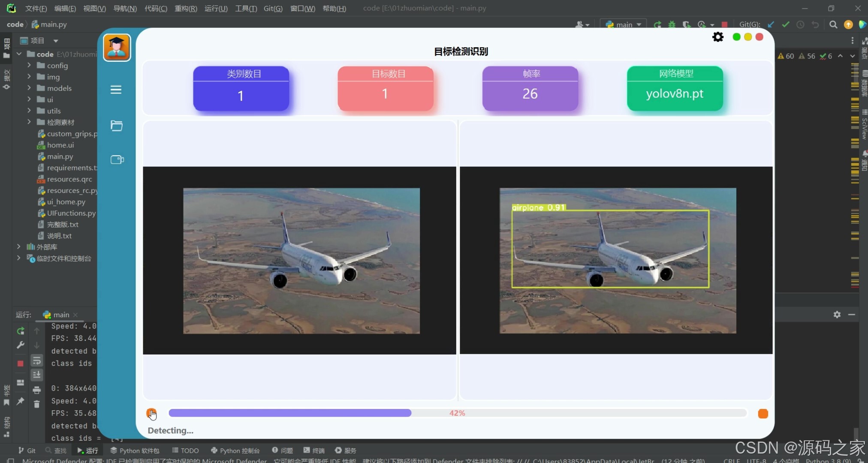Open the settings gear in detection app
The image size is (868, 463).
(717, 37)
